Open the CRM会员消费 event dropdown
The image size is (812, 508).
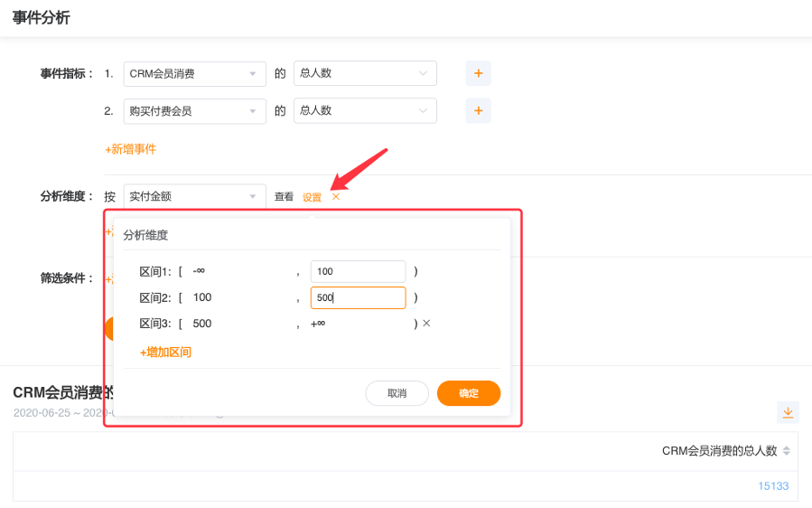click(194, 73)
